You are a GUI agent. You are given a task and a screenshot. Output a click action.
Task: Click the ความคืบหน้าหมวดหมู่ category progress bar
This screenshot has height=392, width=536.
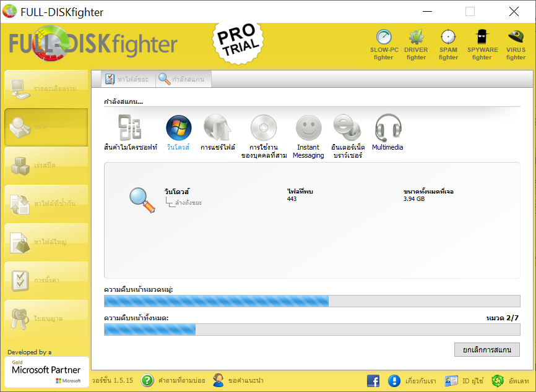click(x=312, y=301)
